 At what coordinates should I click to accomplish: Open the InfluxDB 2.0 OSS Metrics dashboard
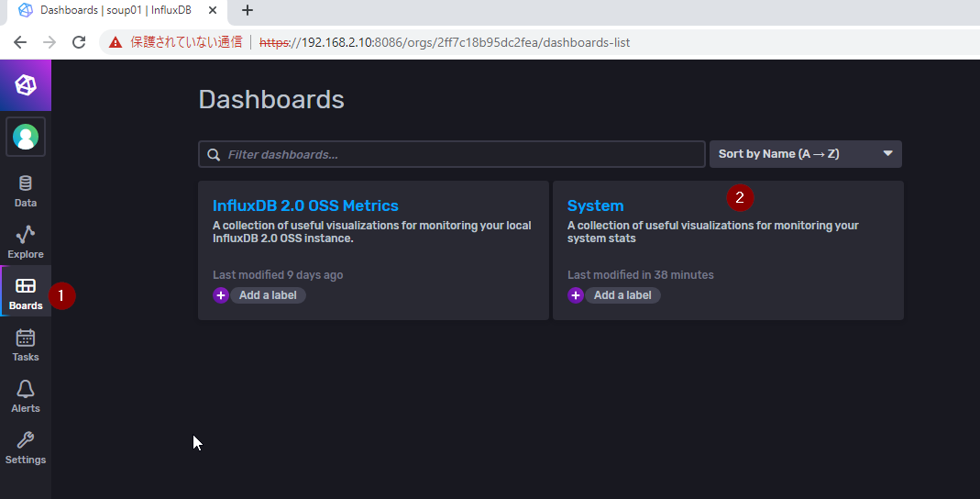coord(305,205)
